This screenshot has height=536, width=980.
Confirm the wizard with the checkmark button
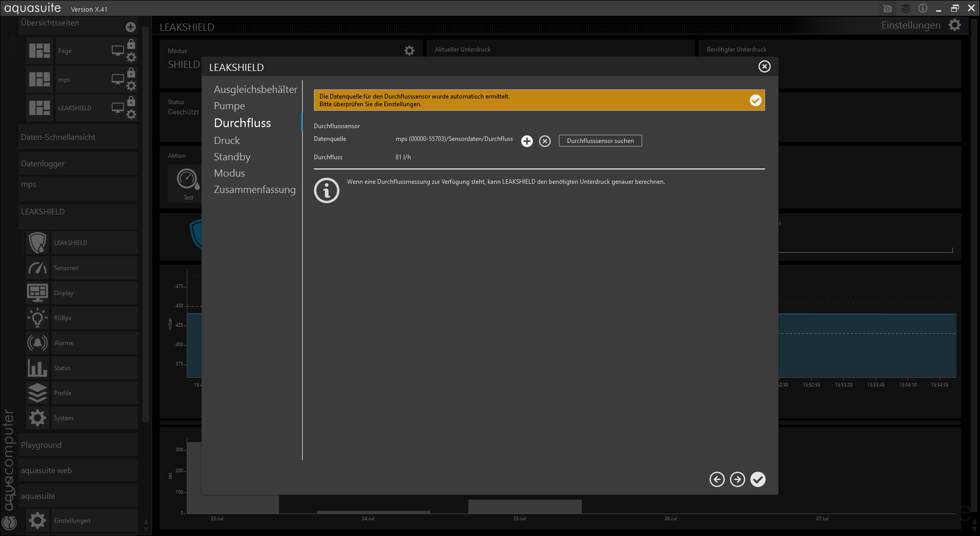coord(758,479)
